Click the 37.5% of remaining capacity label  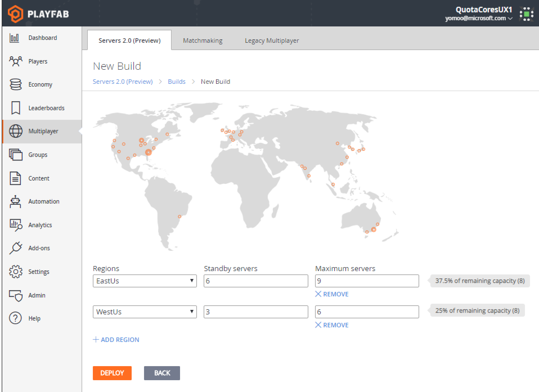[480, 281]
